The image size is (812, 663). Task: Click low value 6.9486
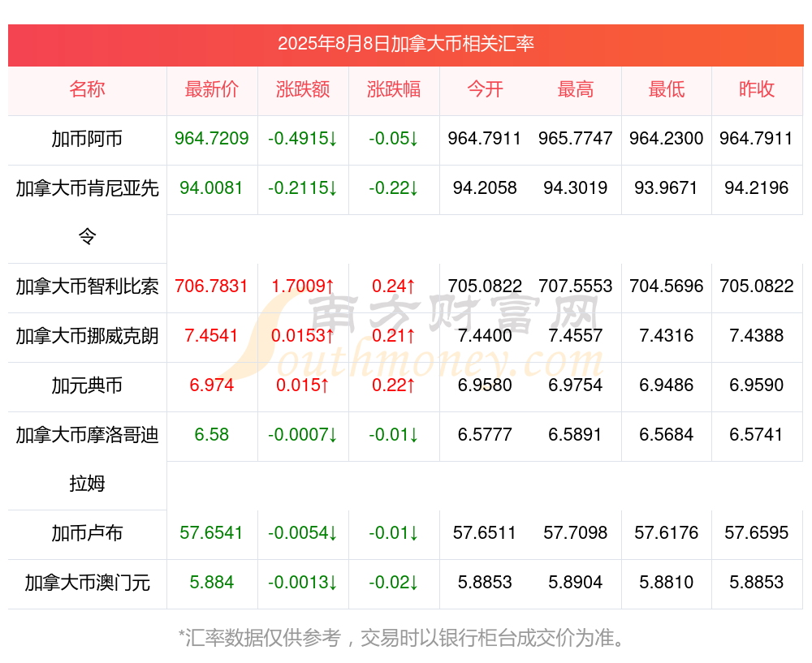pos(667,385)
